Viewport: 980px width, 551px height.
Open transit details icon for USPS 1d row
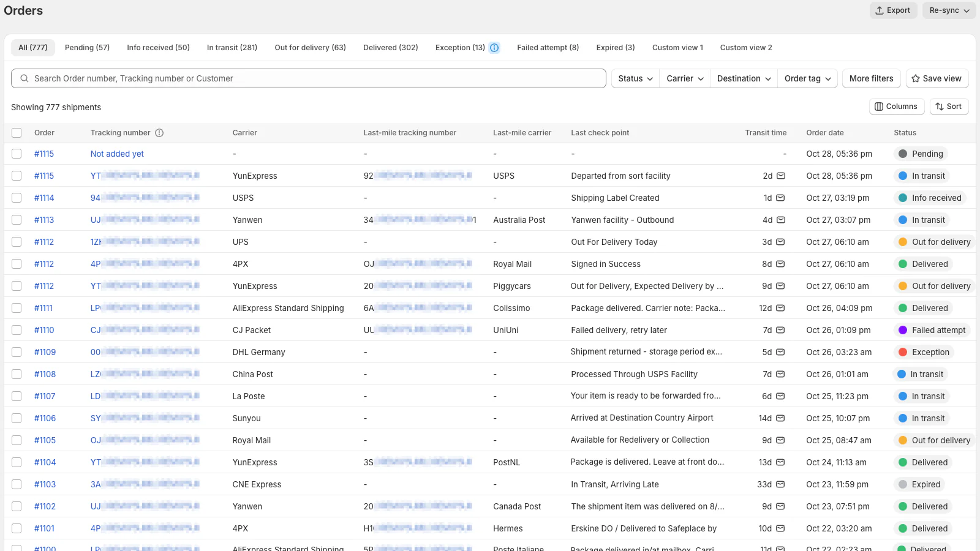point(780,198)
